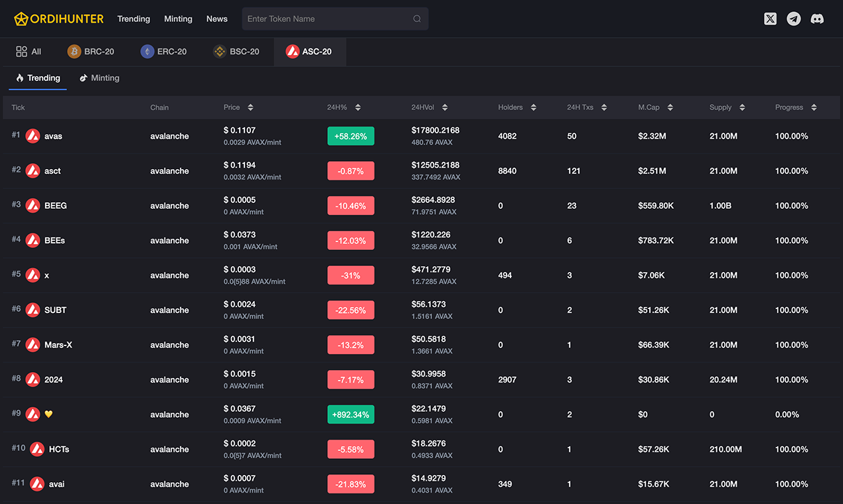
Task: Select the All chains tab
Action: [x=29, y=52]
